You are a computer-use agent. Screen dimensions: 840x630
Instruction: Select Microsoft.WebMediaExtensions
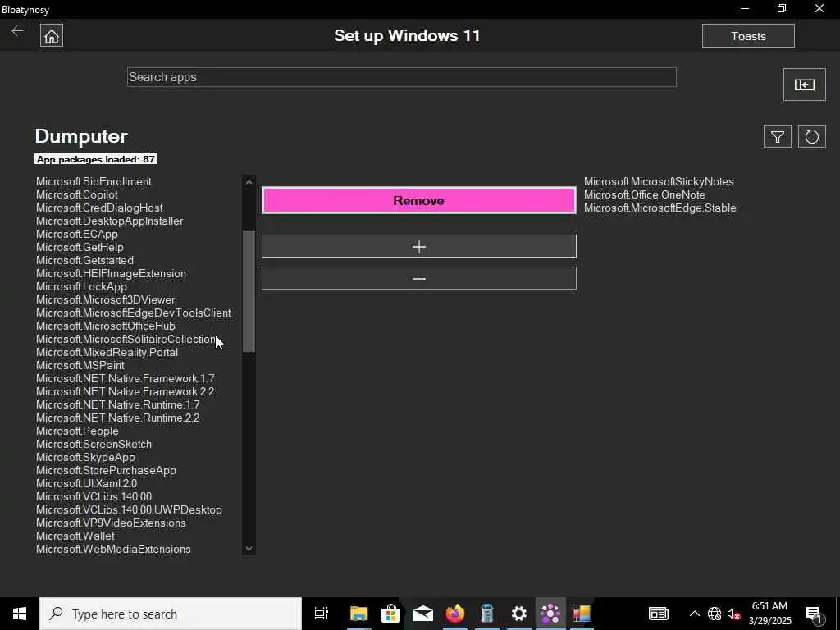tap(113, 549)
